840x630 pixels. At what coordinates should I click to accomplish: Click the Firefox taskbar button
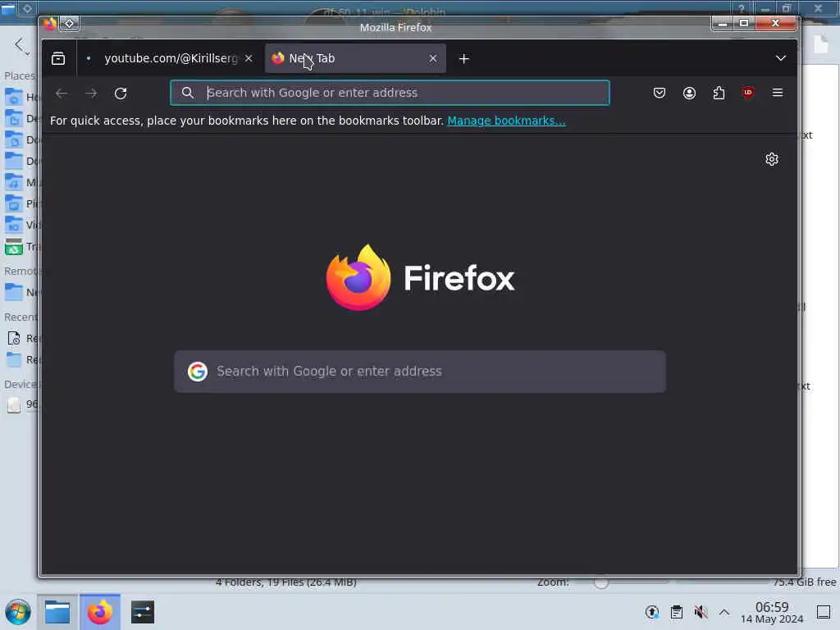(100, 612)
